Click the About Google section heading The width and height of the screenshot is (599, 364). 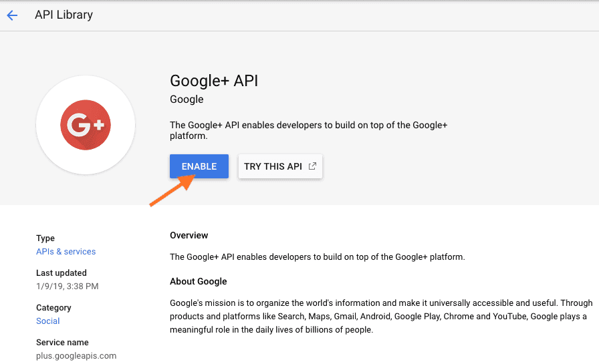(x=198, y=281)
